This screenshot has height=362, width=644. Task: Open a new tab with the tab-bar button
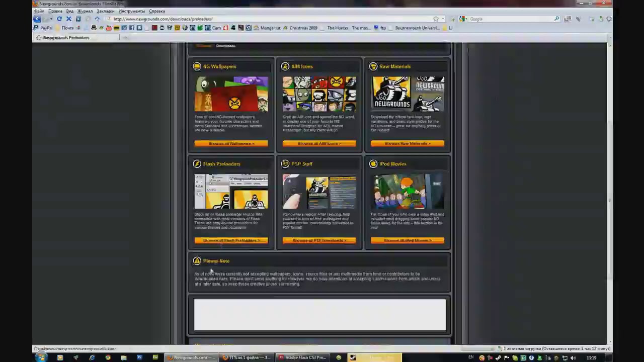pyautogui.click(x=126, y=38)
